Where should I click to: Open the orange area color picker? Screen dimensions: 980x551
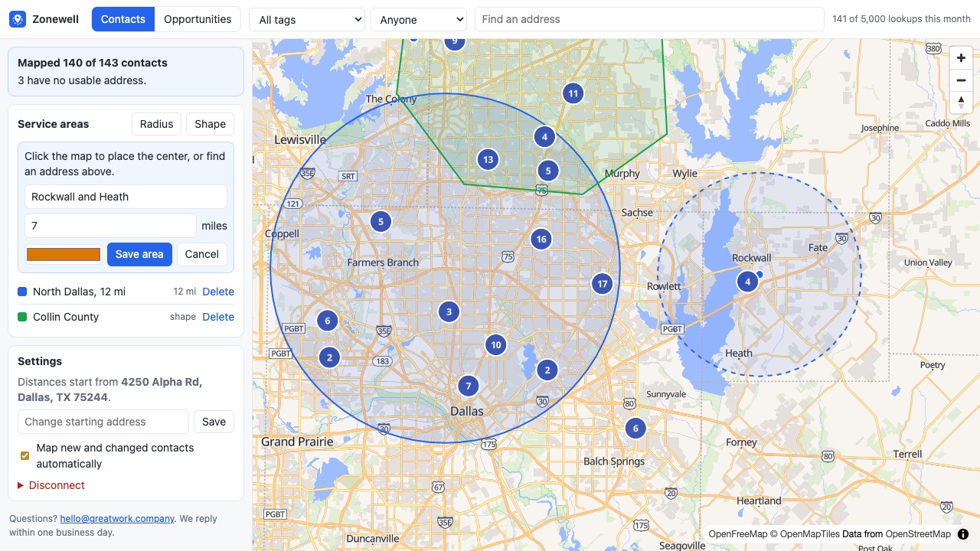coord(64,254)
